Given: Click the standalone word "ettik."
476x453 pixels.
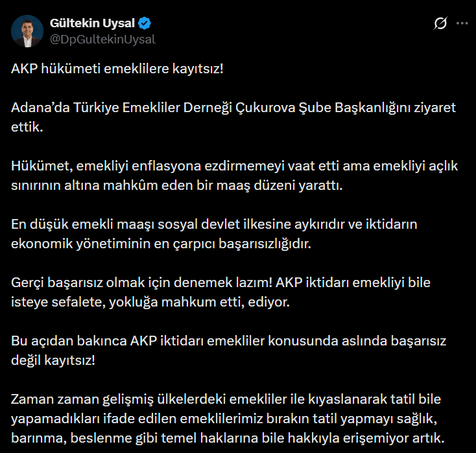Looking at the screenshot, I should [x=27, y=127].
